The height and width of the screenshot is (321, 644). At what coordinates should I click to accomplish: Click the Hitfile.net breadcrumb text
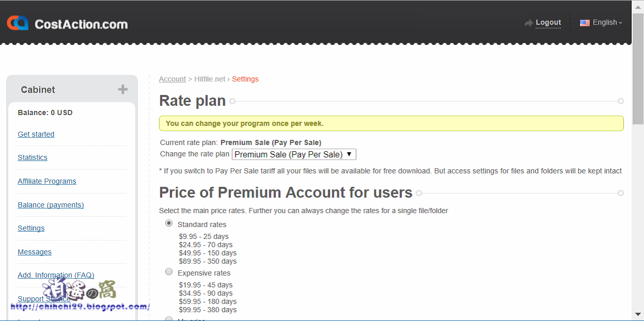[x=210, y=79]
